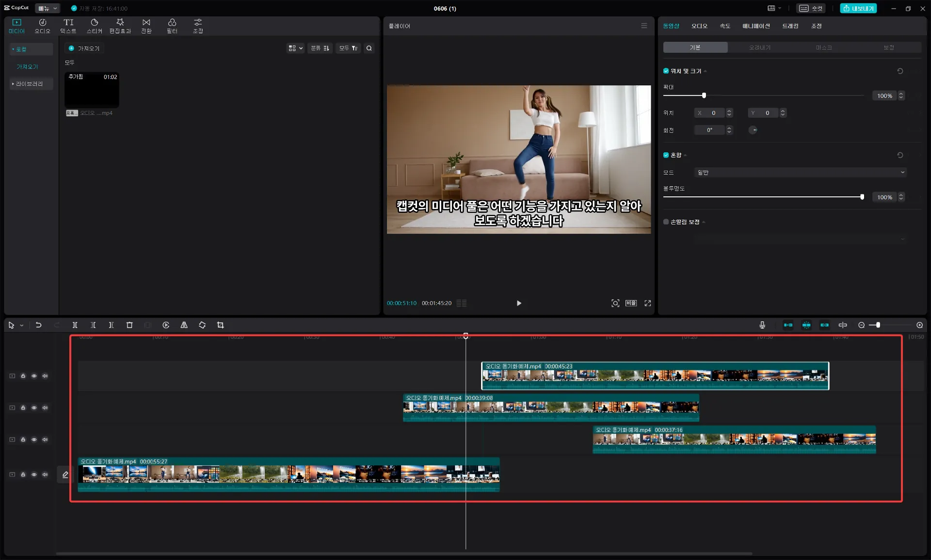
Task: Click the 내보내기 export button
Action: coord(858,8)
